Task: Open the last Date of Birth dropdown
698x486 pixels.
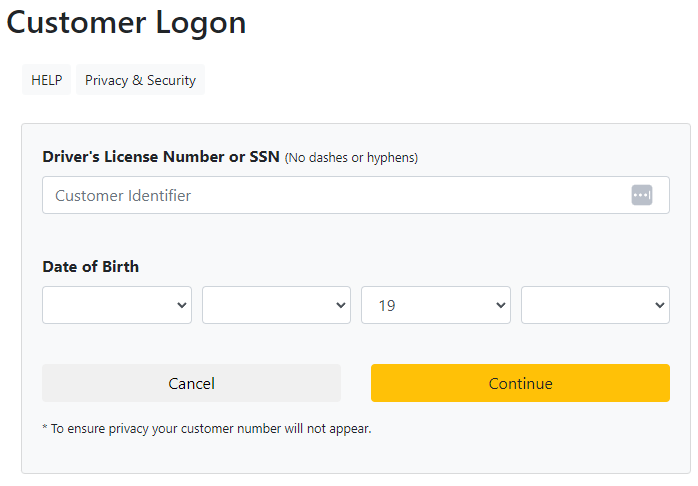Action: [x=596, y=305]
